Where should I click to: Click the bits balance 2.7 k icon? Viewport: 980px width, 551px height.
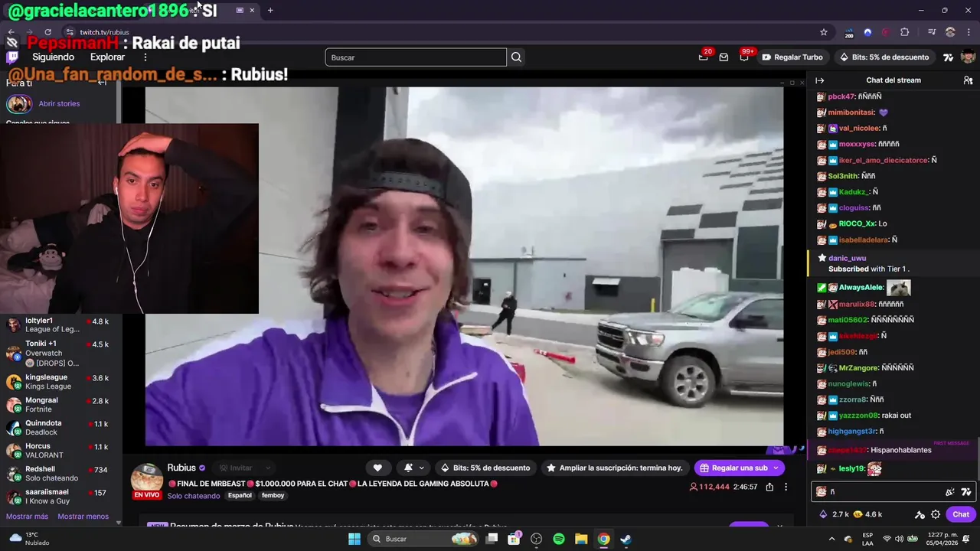pyautogui.click(x=823, y=514)
